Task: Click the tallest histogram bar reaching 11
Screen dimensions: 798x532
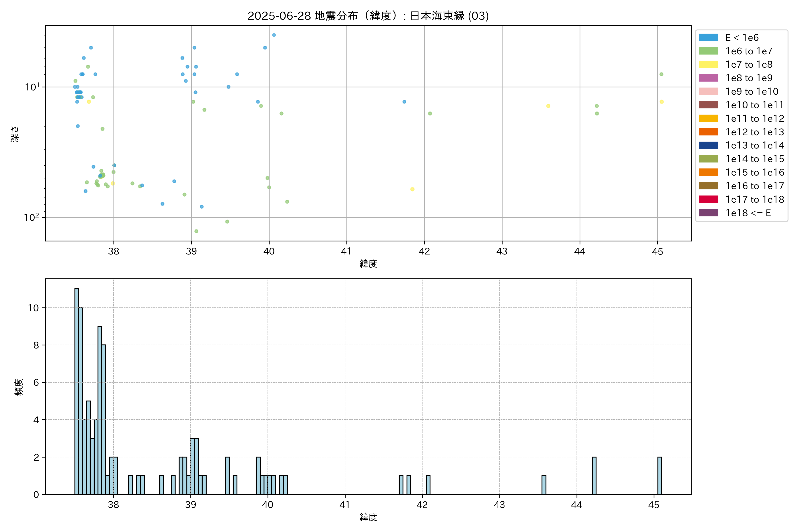Action: click(77, 391)
